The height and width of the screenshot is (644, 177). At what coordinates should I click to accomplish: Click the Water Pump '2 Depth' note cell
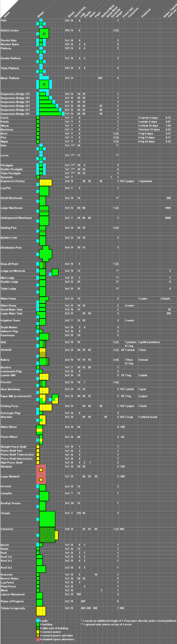(165, 298)
